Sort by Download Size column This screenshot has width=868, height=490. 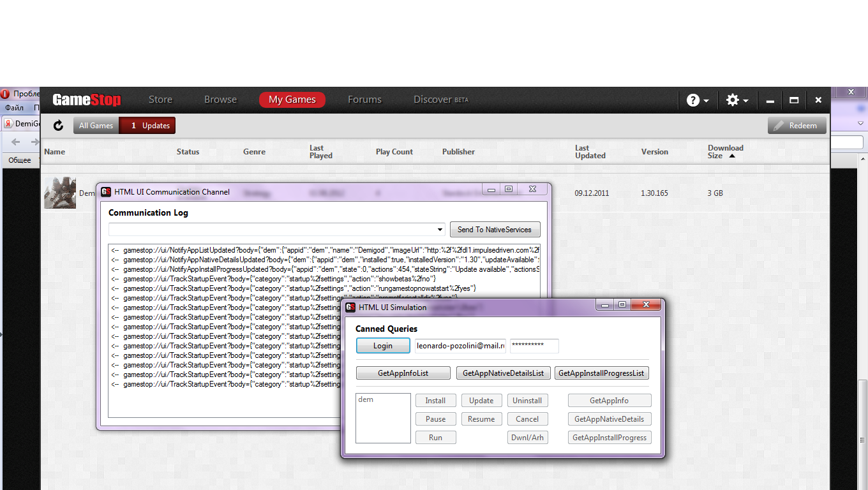coord(725,152)
